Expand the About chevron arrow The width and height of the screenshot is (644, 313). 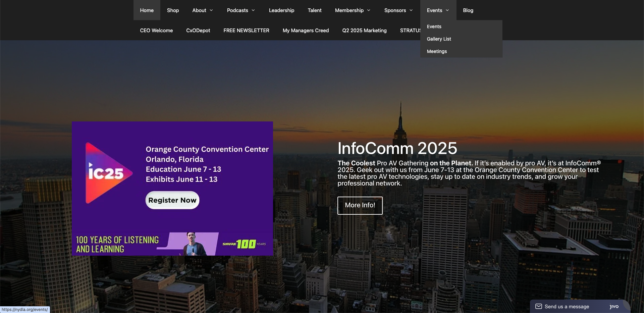point(211,10)
